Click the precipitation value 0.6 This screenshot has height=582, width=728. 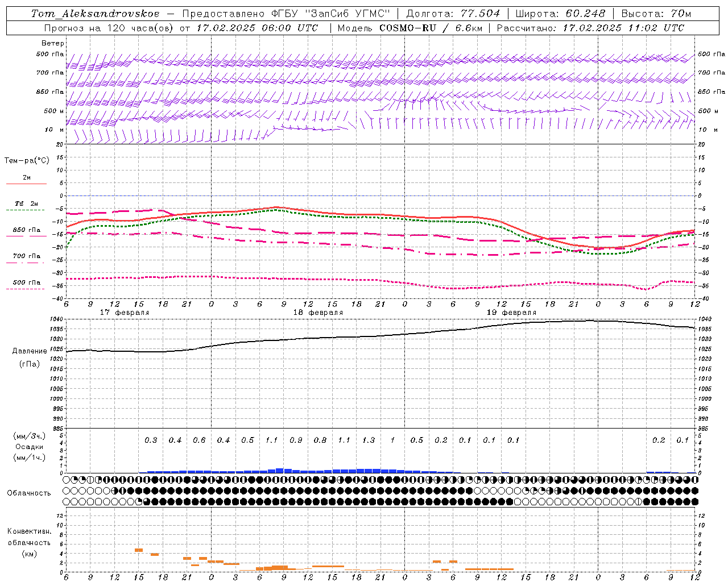pyautogui.click(x=199, y=440)
